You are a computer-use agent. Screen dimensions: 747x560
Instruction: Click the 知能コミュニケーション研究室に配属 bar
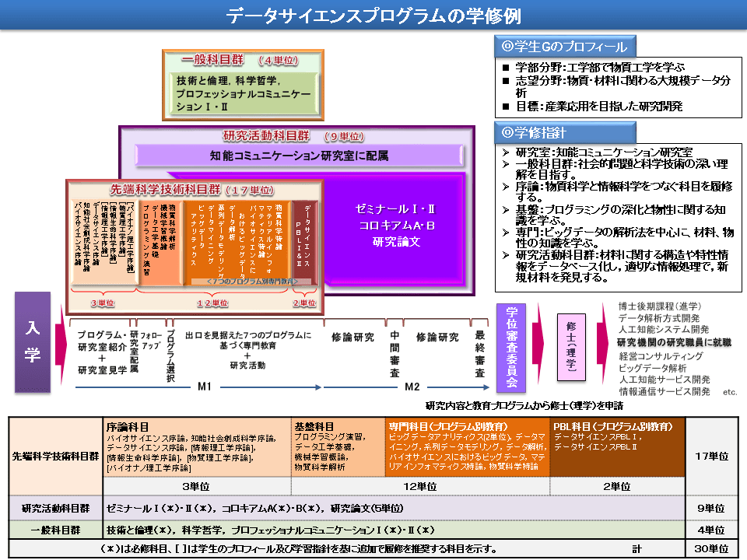[x=299, y=156]
